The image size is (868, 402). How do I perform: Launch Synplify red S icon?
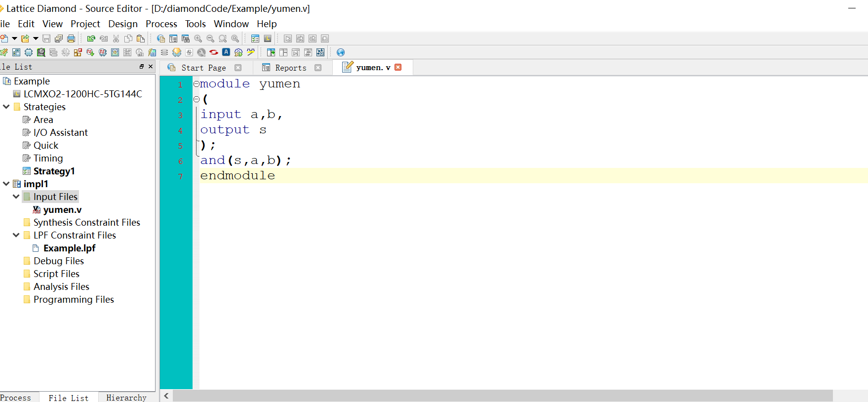(214, 52)
